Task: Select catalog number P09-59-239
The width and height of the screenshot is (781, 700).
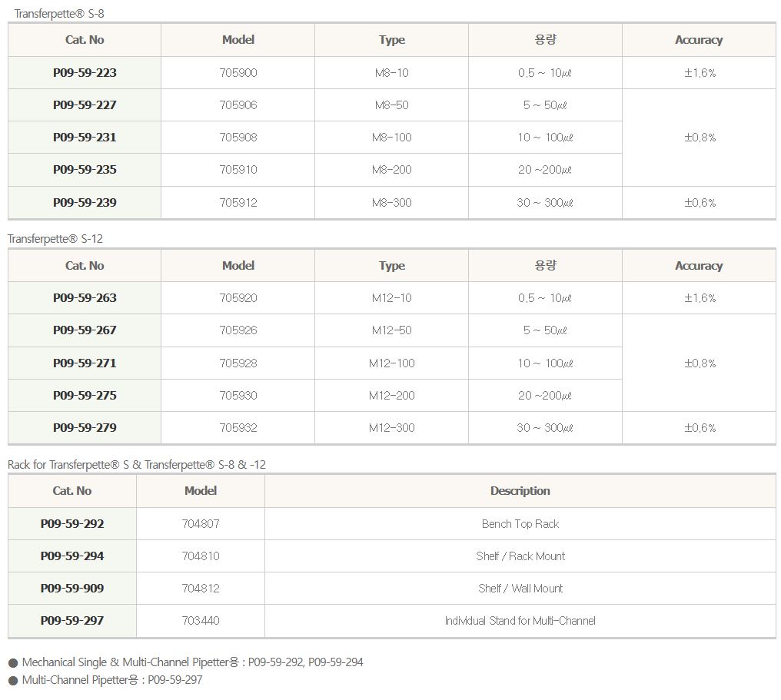Action: (85, 203)
